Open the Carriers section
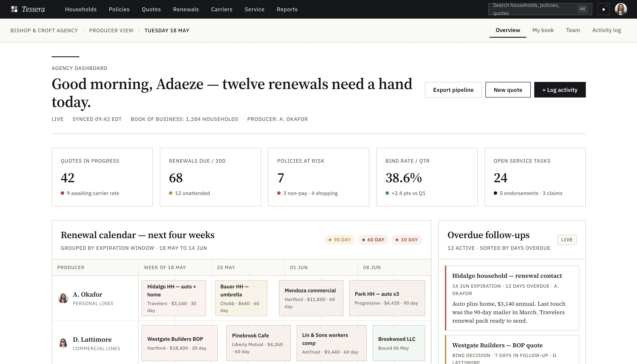This screenshot has width=637, height=364. 222,9
